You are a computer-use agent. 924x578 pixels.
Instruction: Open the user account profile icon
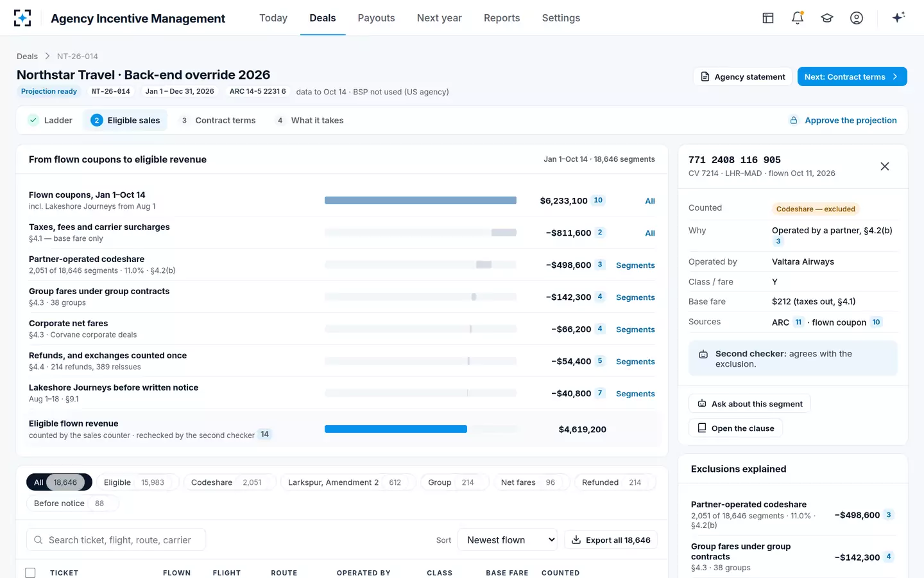pyautogui.click(x=857, y=18)
